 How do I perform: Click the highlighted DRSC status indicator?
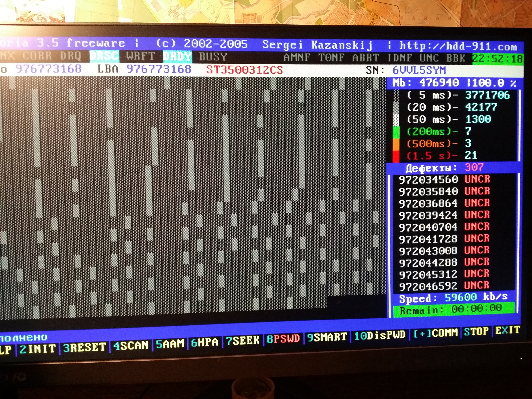[x=104, y=56]
